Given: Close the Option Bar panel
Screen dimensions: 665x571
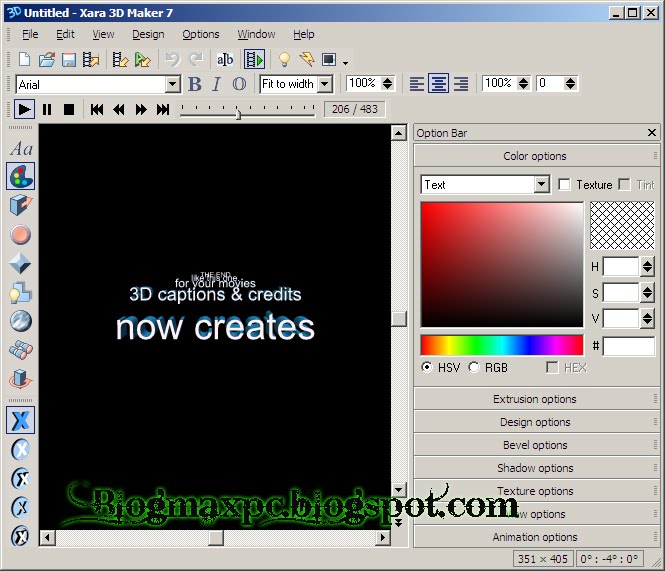Looking at the screenshot, I should click(x=652, y=133).
